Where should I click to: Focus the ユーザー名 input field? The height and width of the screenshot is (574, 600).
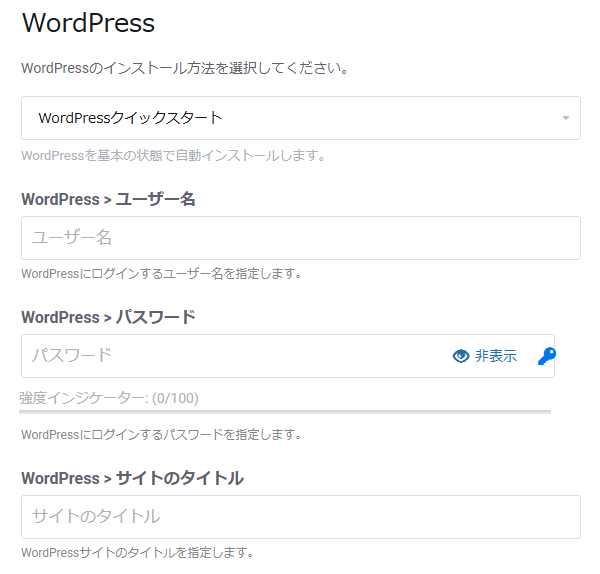301,238
